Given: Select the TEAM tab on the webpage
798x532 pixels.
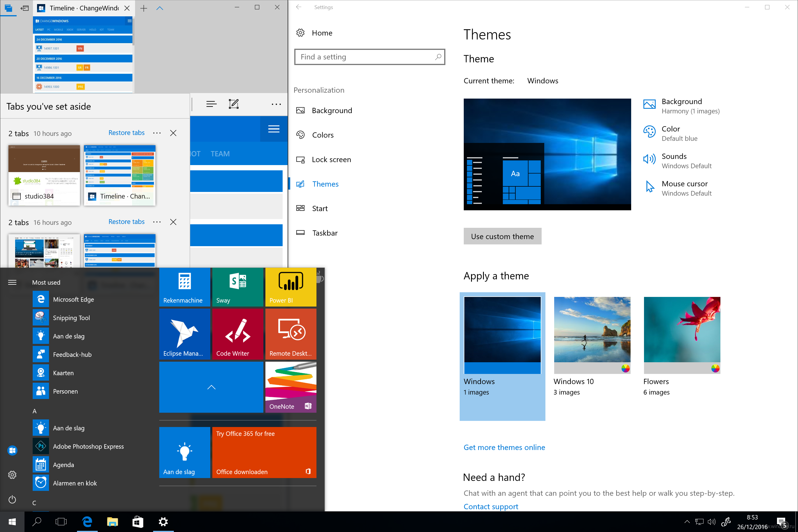Looking at the screenshot, I should click(x=220, y=154).
